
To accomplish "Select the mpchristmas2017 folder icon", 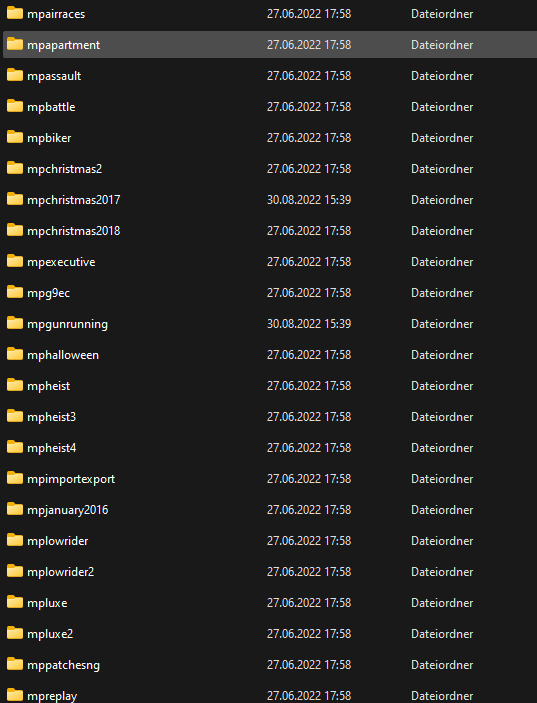I will coord(15,199).
